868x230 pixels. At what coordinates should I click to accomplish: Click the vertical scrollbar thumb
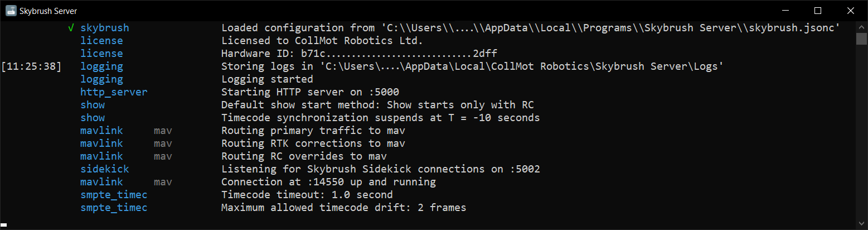pyautogui.click(x=861, y=38)
